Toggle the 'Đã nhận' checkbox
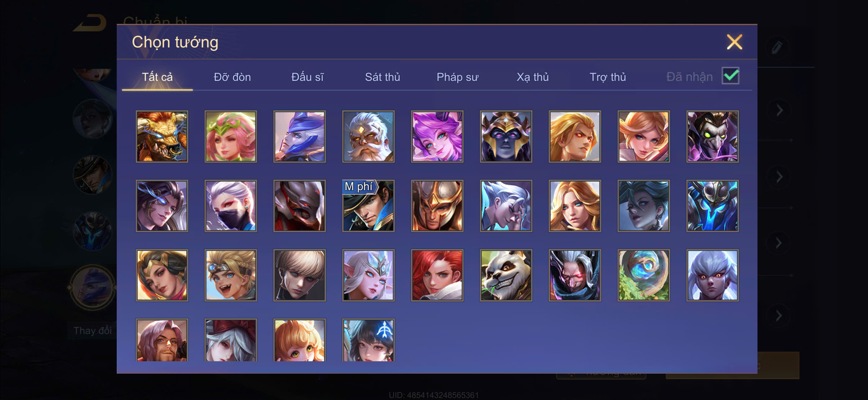This screenshot has height=400, width=868. [730, 76]
